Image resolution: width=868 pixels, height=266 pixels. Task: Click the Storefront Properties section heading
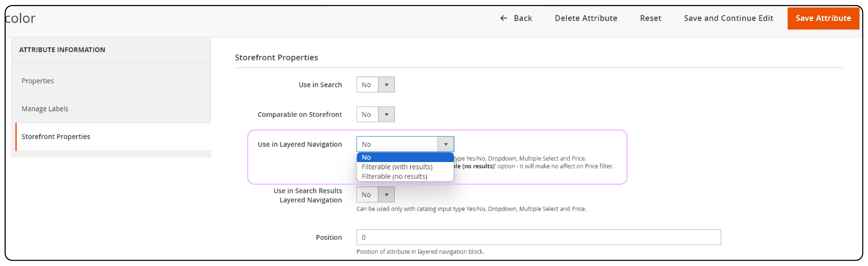coord(276,58)
